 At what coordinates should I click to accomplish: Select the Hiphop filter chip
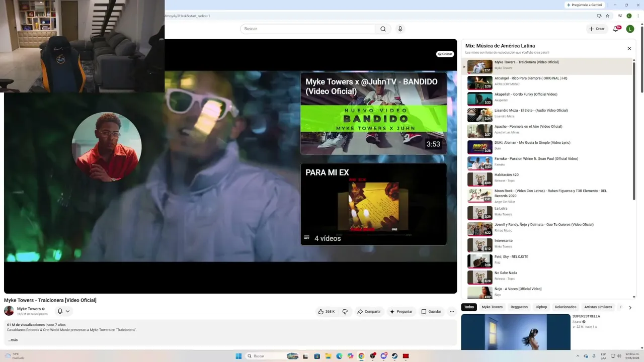tap(541, 307)
